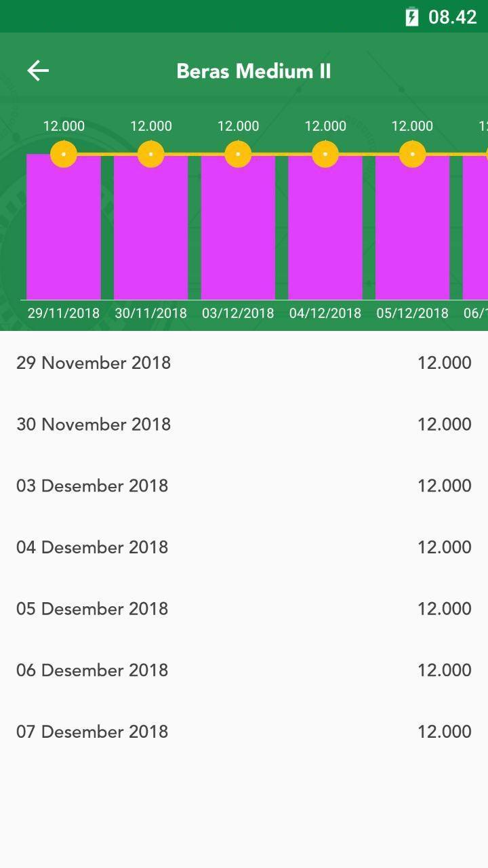The width and height of the screenshot is (488, 868).
Task: Tap the magenta bar for 29/11/2018
Action: pos(64,227)
